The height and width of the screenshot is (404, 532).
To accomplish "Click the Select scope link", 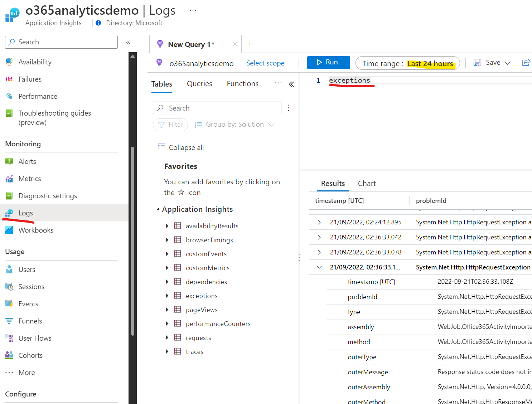I will (x=265, y=63).
